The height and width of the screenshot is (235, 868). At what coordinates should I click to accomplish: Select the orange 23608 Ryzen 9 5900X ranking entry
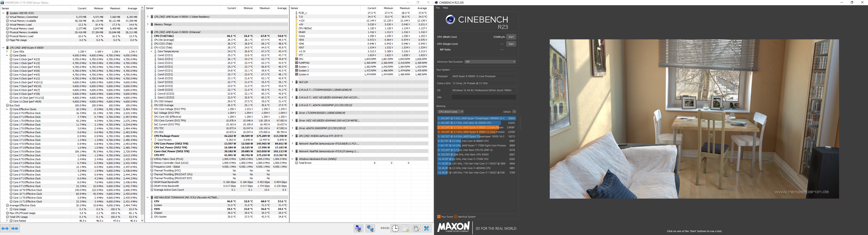coord(476,127)
